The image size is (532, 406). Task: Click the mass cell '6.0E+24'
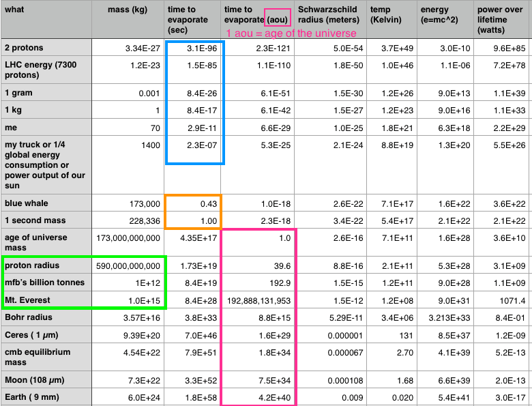pos(128,397)
